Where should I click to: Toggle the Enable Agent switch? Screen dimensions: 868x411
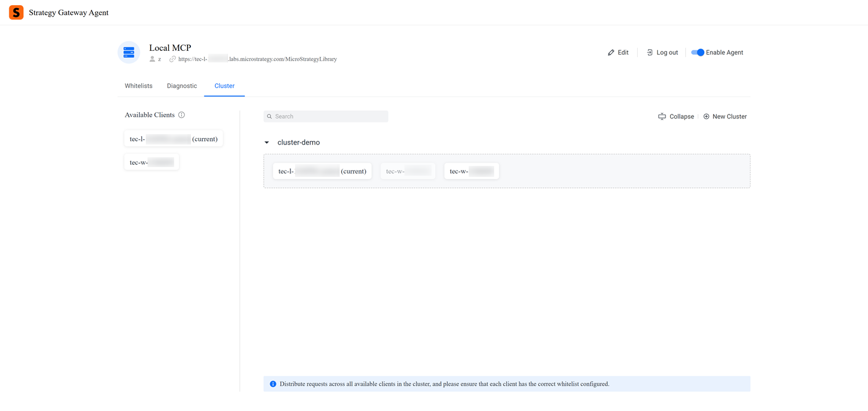tap(698, 53)
